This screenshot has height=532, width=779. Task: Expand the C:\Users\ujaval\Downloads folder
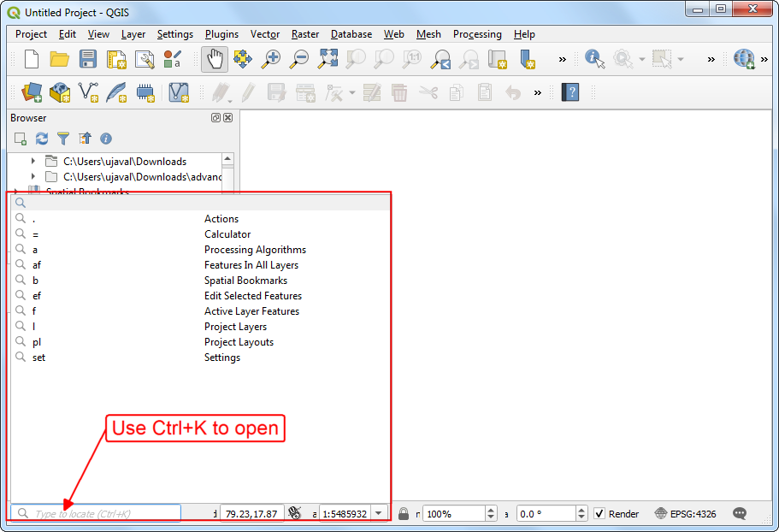[33, 161]
